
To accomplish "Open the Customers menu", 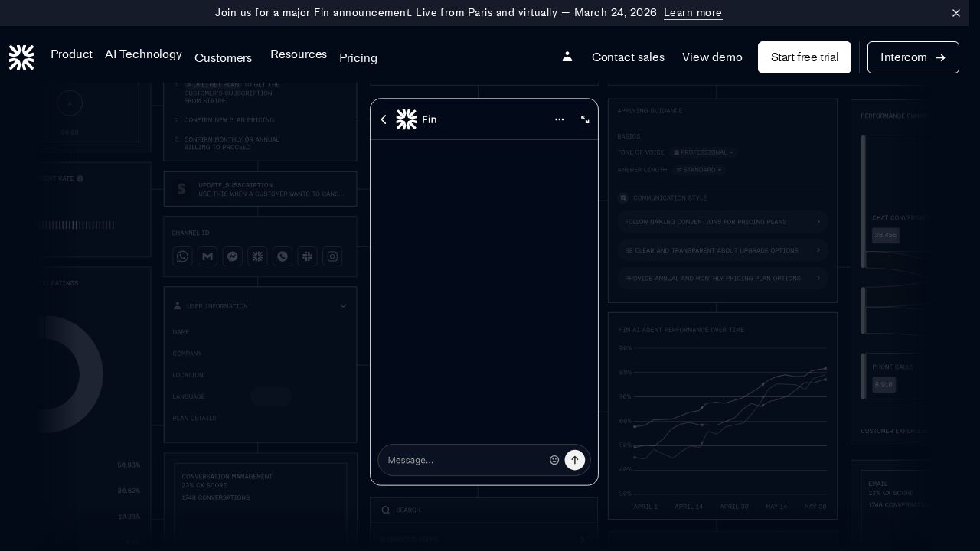I will 223,58.
